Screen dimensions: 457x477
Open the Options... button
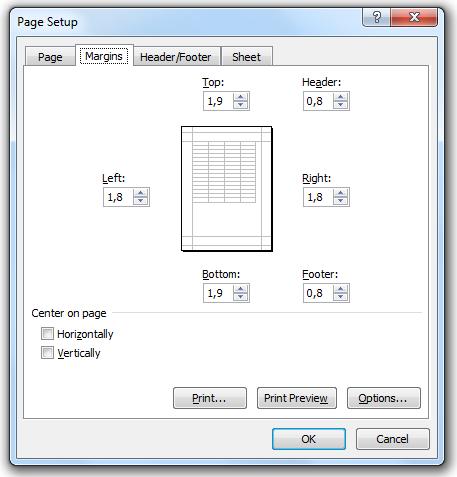tap(384, 398)
